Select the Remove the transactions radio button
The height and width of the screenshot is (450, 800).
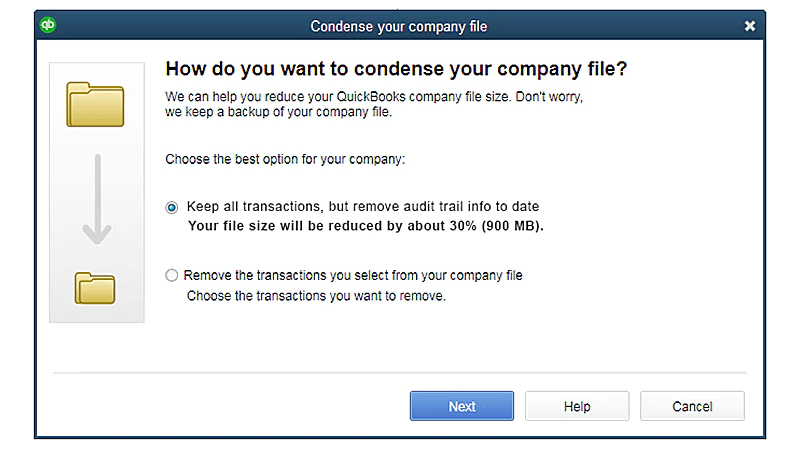172,276
